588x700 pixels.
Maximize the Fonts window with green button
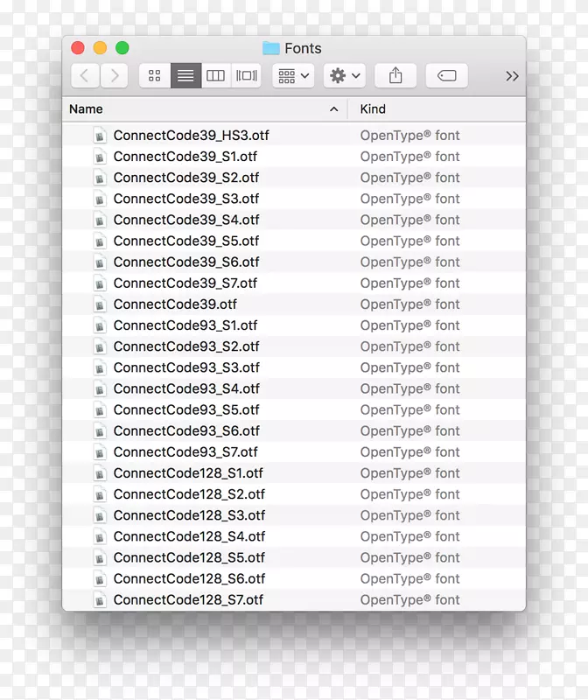pos(122,48)
